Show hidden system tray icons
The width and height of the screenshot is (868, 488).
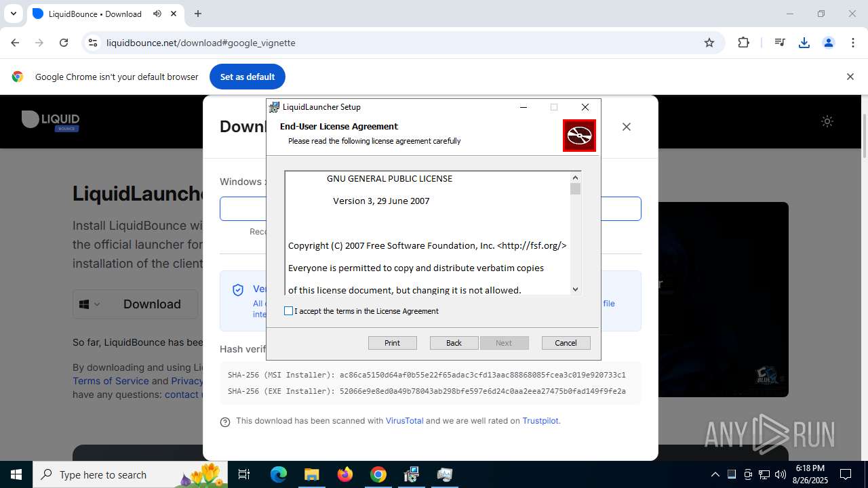[x=715, y=474]
